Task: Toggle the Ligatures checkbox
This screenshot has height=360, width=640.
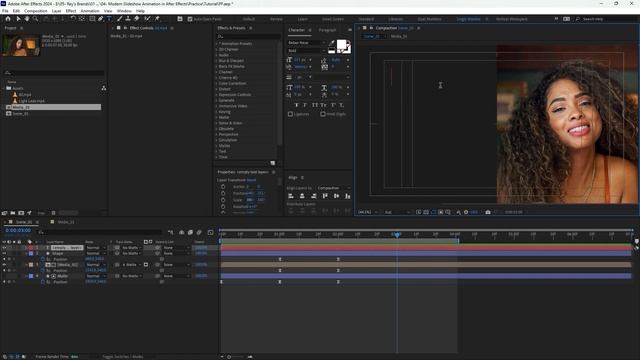Action: coord(290,114)
